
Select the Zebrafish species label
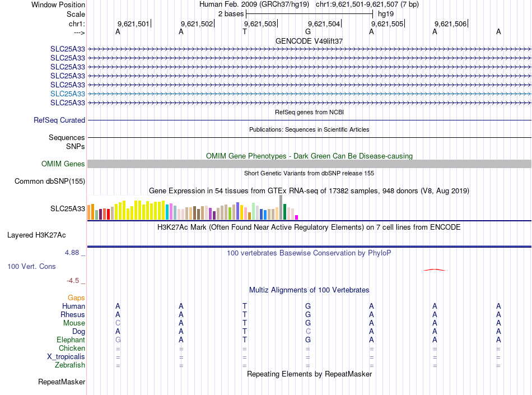coord(70,365)
